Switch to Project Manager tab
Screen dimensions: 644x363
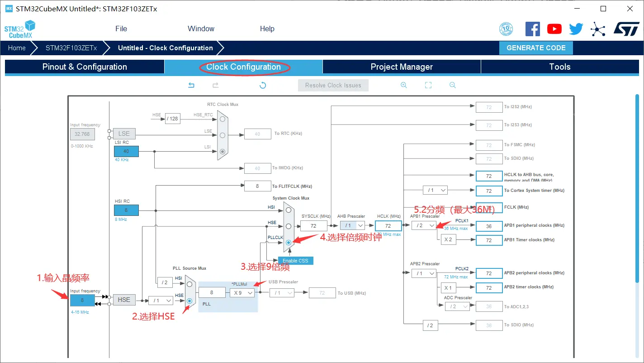(402, 67)
